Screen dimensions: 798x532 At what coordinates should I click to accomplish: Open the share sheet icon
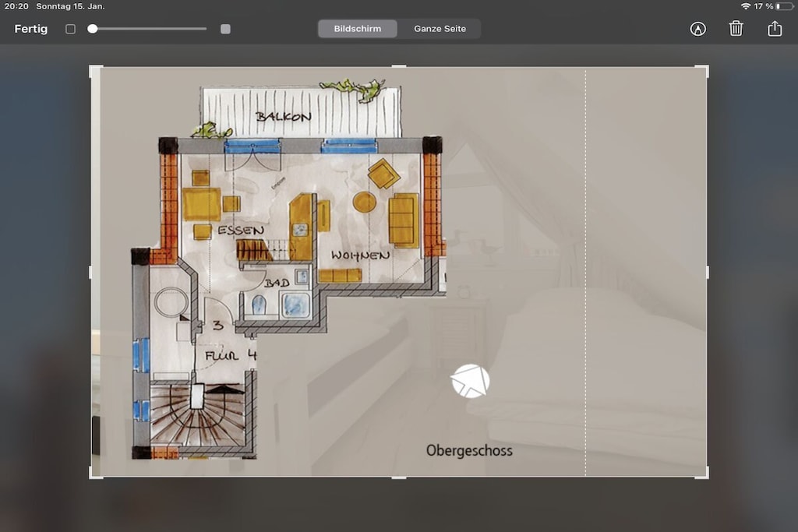tap(775, 29)
